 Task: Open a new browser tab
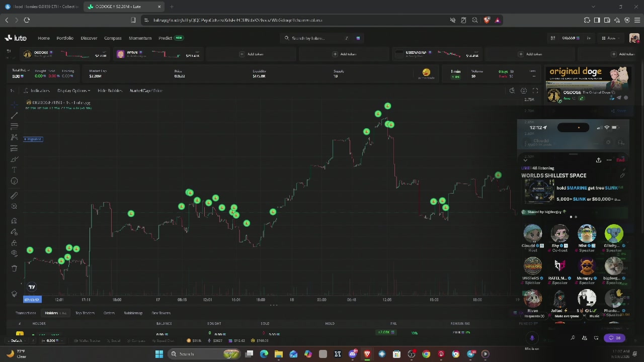pyautogui.click(x=172, y=7)
